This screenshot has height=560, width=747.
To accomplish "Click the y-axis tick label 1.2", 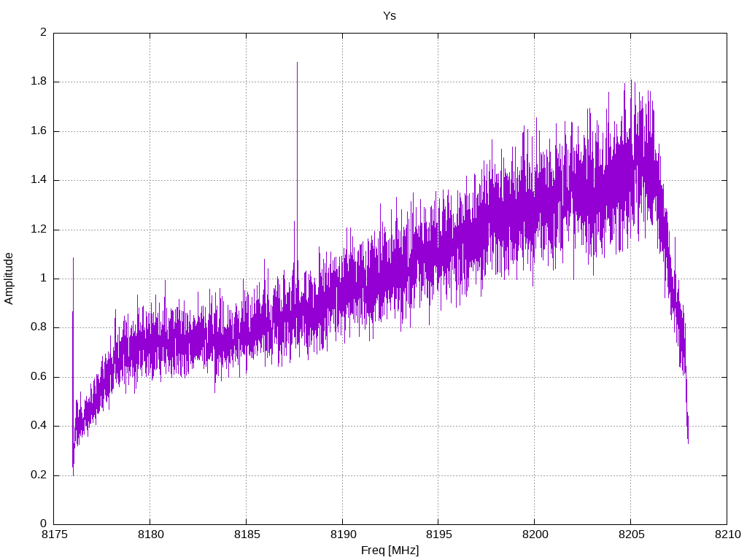I will [x=39, y=229].
